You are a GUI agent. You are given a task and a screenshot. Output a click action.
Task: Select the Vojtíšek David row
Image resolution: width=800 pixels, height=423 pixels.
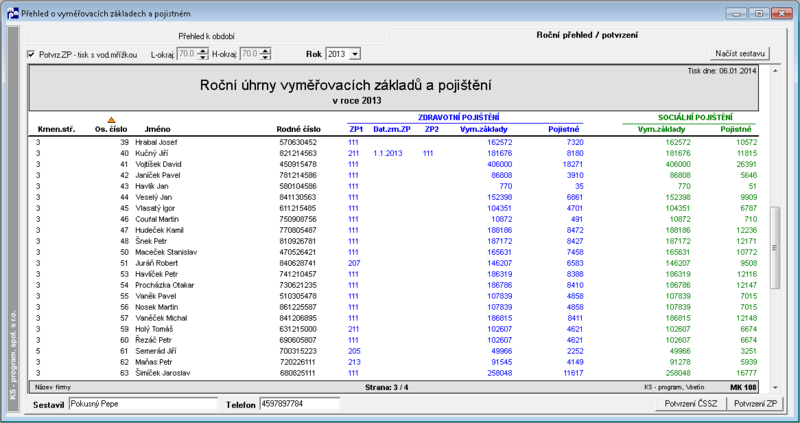pos(393,164)
